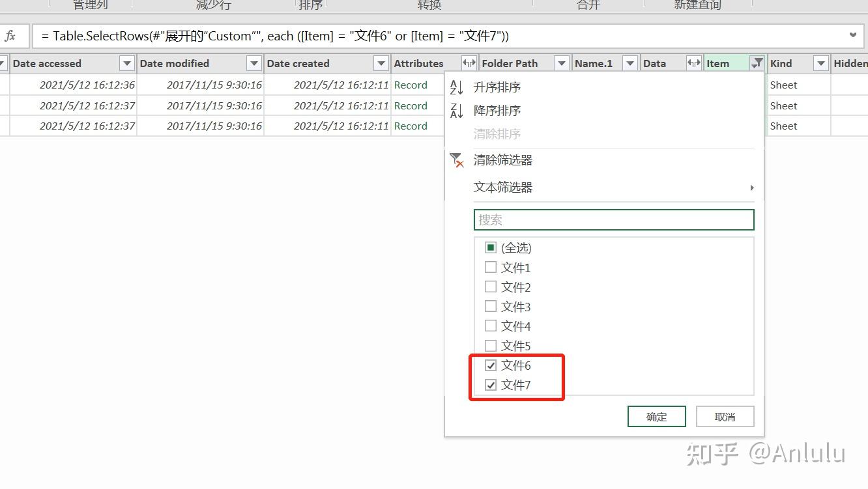Click the 新建查询 ribbon menu
868x489 pixels.
coord(697,5)
